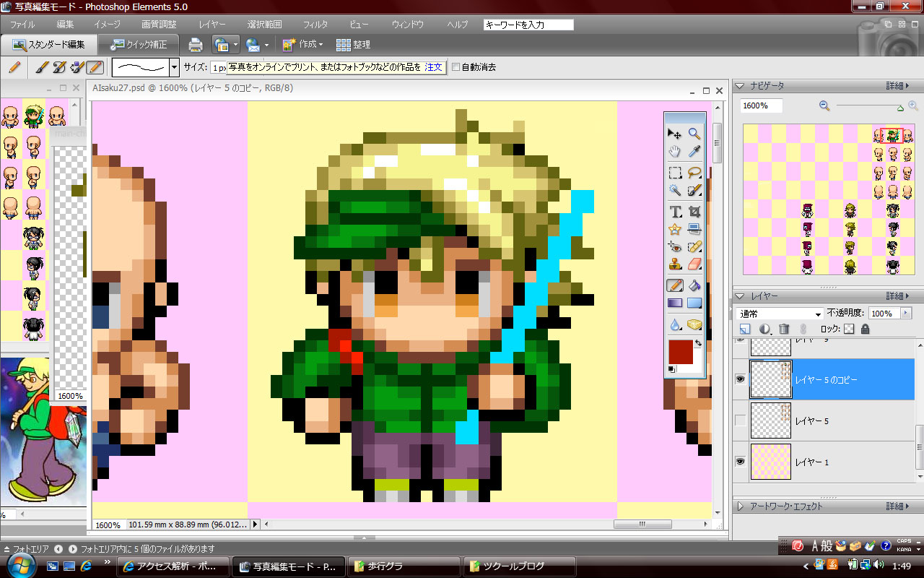Click the Print icon in shortcuts bar

coord(195,45)
